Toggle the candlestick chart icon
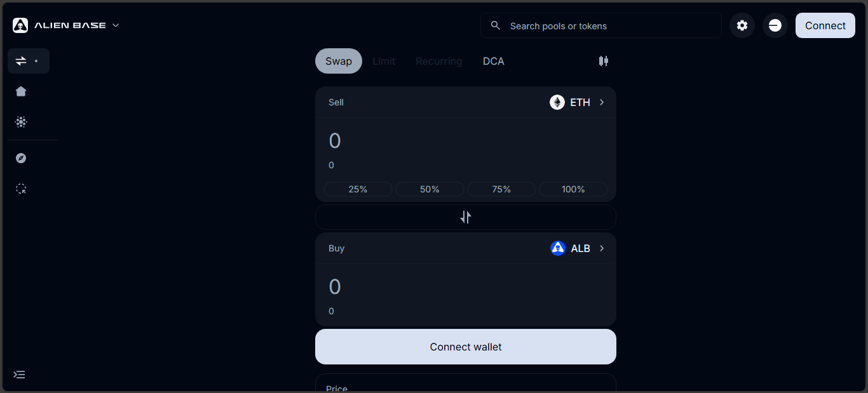Viewport: 868px width, 393px height. click(604, 61)
